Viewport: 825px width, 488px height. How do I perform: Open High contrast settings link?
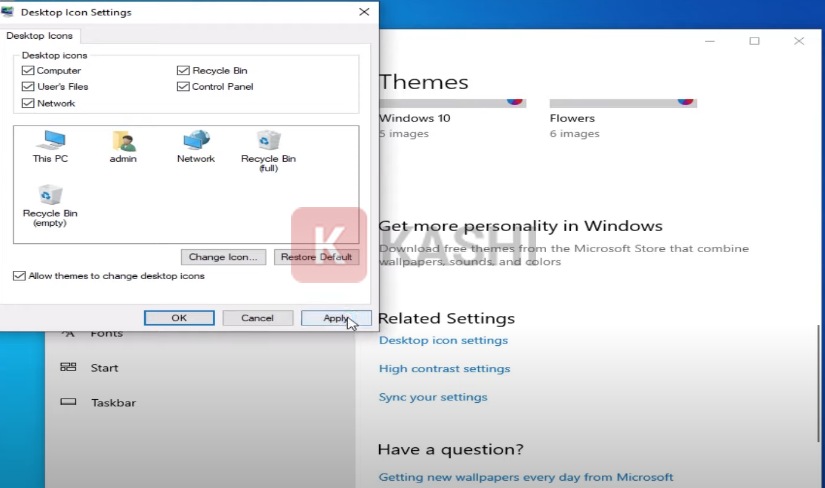point(445,369)
